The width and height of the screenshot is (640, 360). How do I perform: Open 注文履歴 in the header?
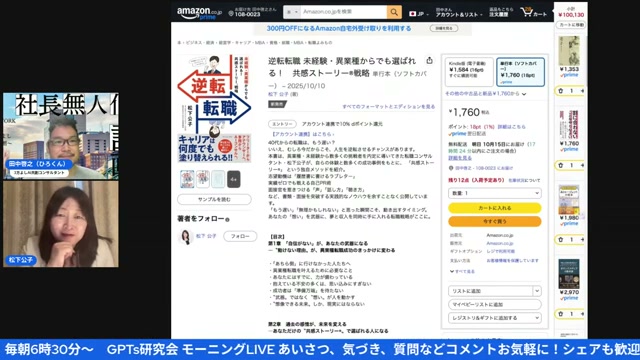pos(501,12)
